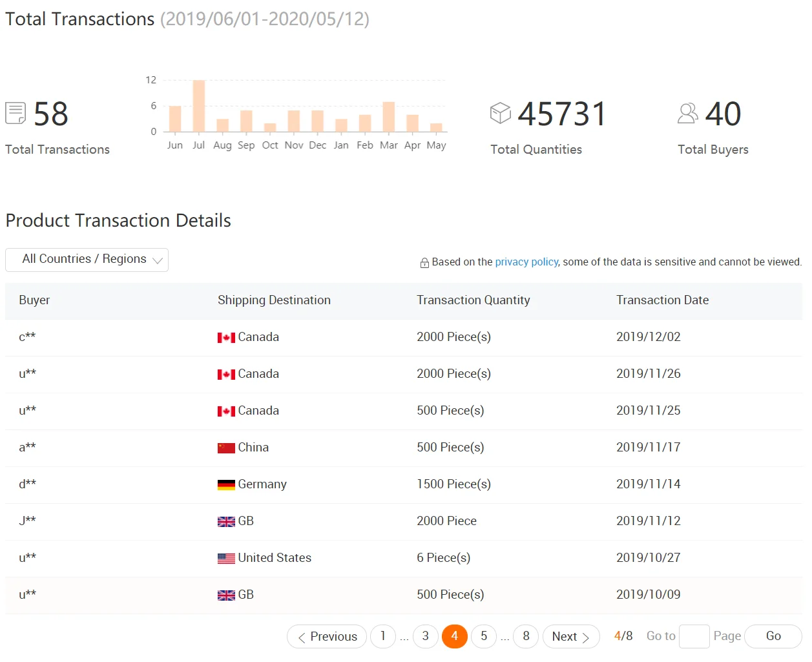This screenshot has width=812, height=662.
Task: Click the Canada flag in first row
Action: pyautogui.click(x=226, y=337)
